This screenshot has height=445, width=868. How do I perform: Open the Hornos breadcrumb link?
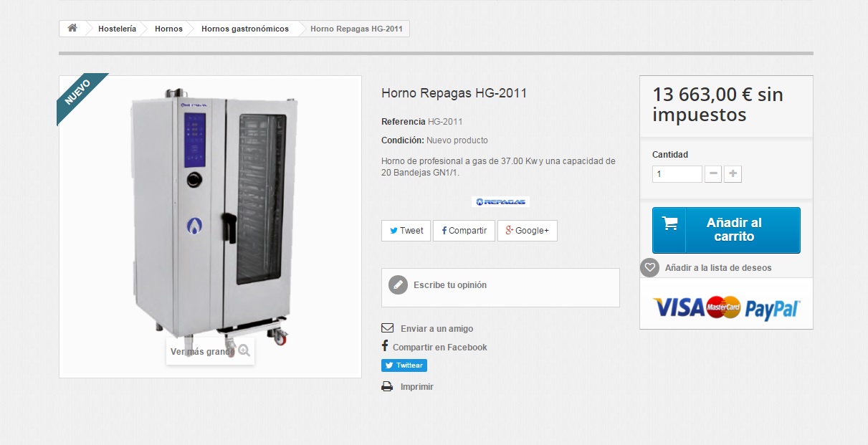click(168, 29)
